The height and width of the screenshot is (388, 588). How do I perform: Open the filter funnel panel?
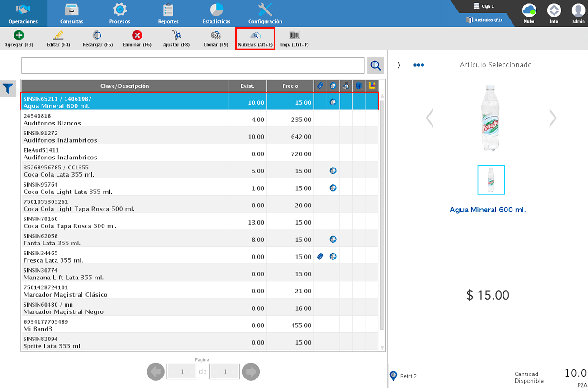pos(8,89)
